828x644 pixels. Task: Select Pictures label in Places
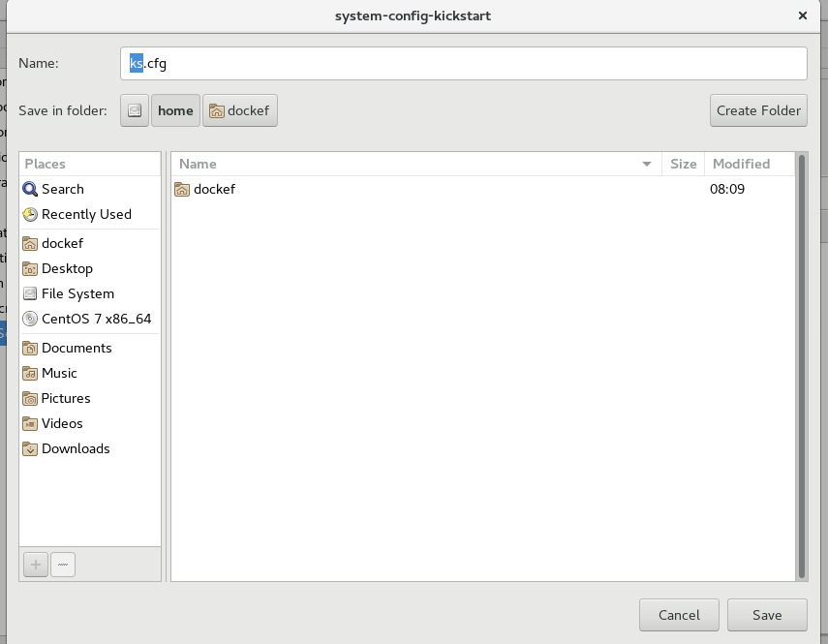pyautogui.click(x=66, y=399)
